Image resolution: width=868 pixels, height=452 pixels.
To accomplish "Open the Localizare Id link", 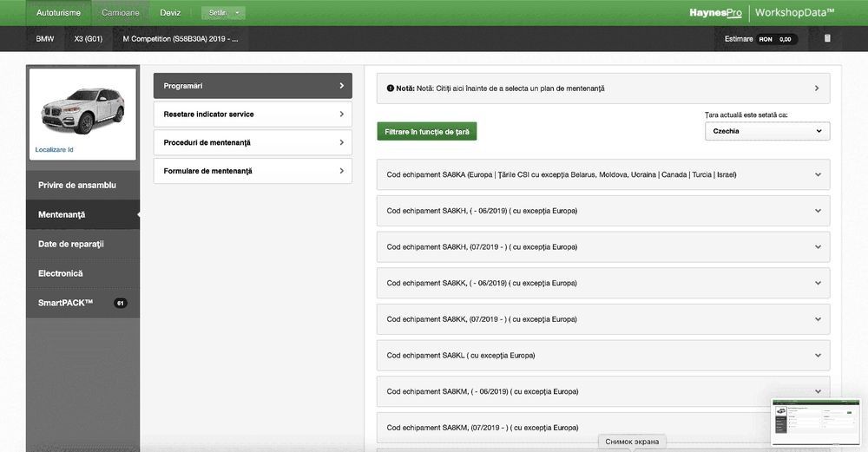I will click(x=54, y=150).
